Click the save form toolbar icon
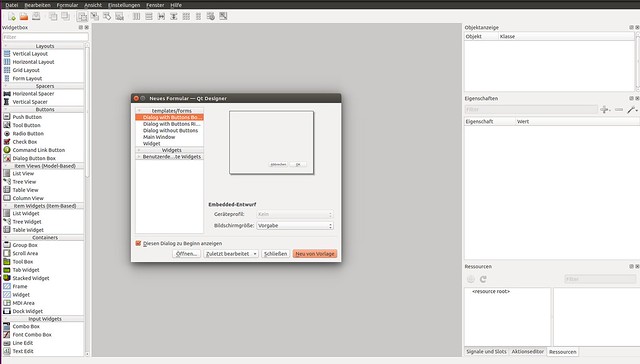The width and height of the screenshot is (640, 364). tap(36, 16)
